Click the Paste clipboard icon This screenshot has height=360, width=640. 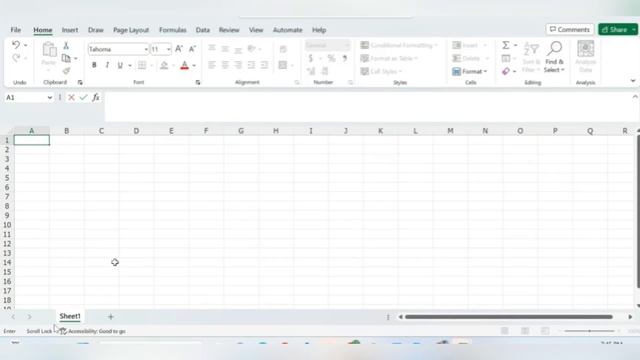(x=49, y=50)
